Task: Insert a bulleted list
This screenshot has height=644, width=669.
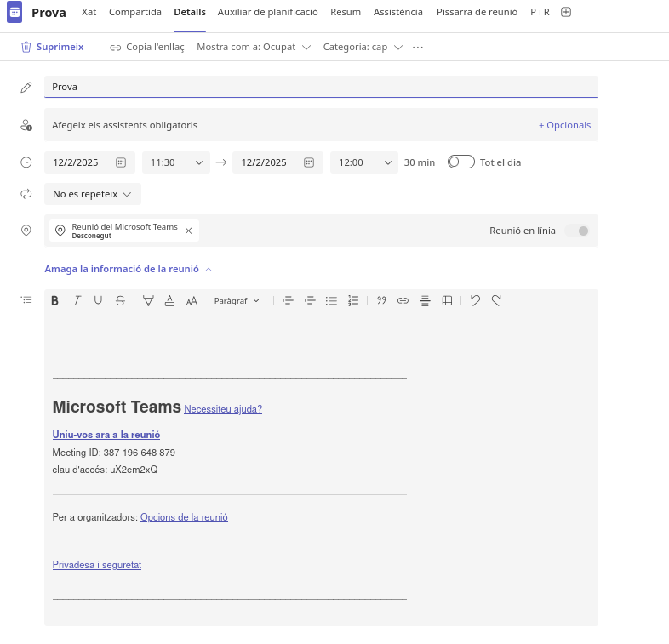Action: pyautogui.click(x=331, y=301)
